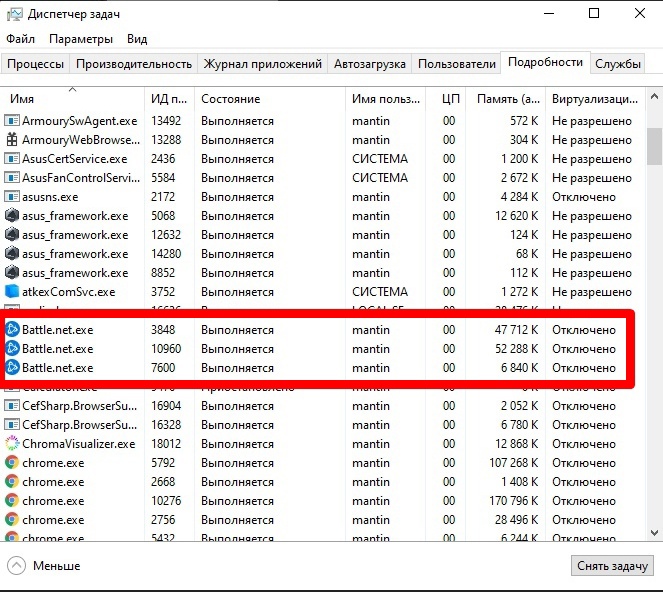Switch to the Автозагрузка tab
Image resolution: width=663 pixels, height=592 pixels.
tap(370, 64)
